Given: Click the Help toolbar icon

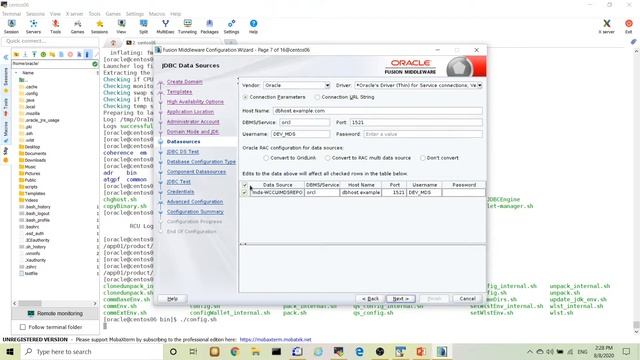Looking at the screenshot, I should click(x=253, y=26).
